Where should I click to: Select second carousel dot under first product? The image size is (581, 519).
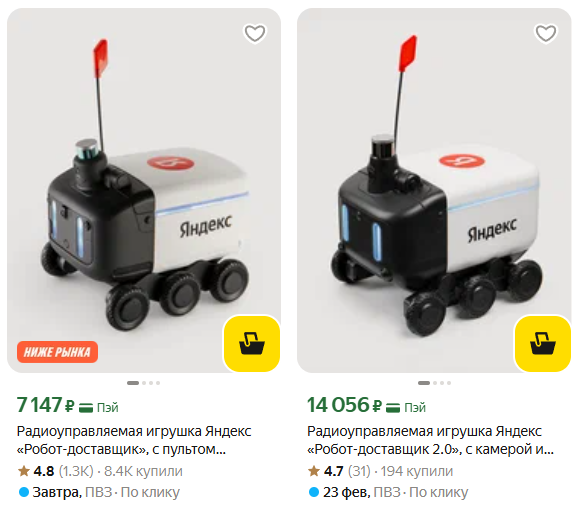tap(144, 383)
